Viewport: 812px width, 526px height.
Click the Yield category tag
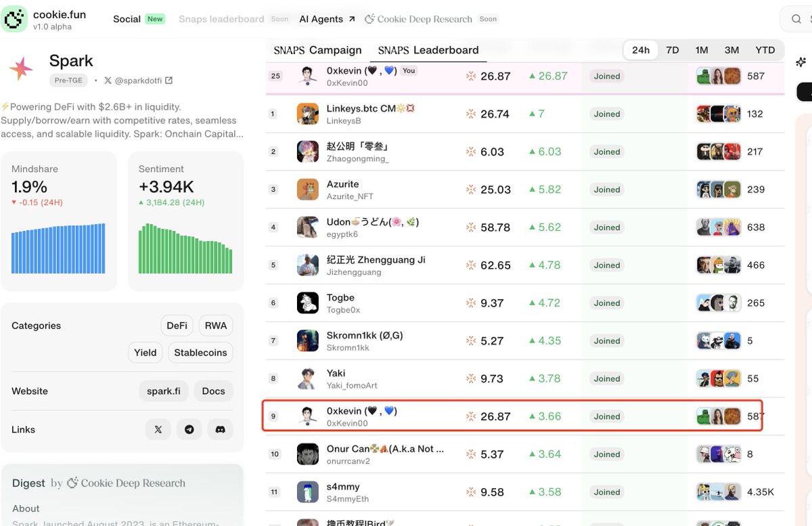click(x=145, y=353)
